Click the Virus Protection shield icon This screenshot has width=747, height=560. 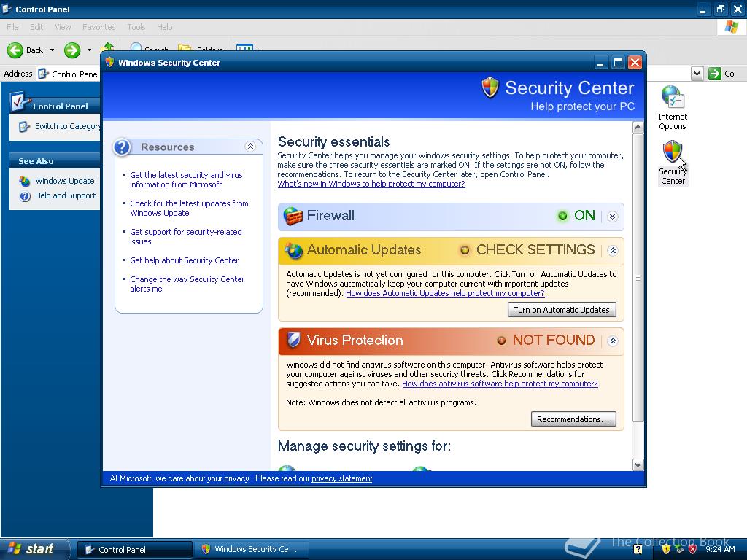coord(293,340)
